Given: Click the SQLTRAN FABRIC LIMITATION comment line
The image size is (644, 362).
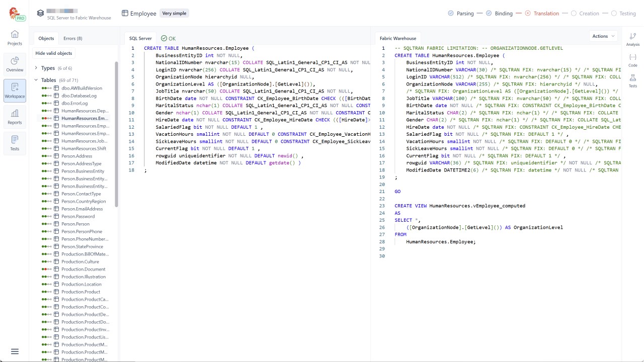Looking at the screenshot, I should [x=479, y=48].
